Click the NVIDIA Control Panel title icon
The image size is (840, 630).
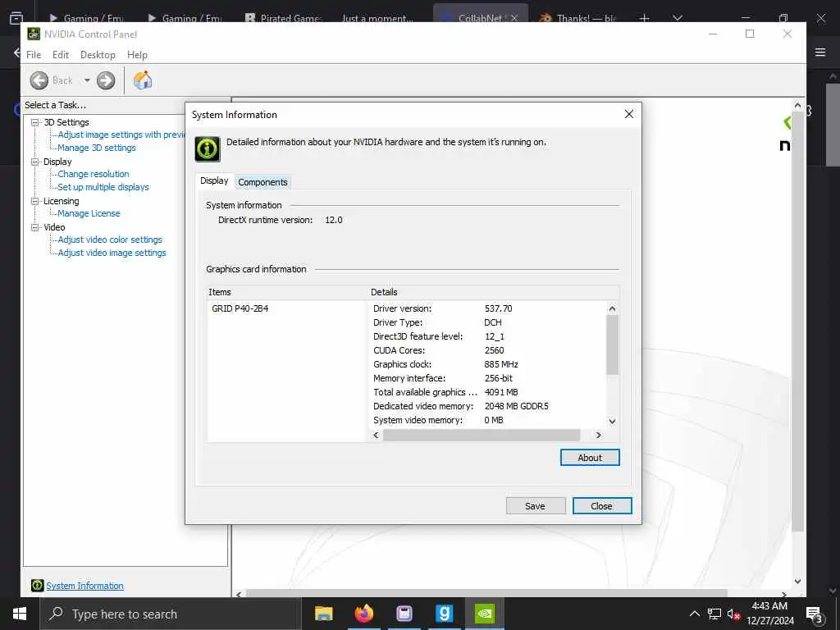click(x=34, y=34)
